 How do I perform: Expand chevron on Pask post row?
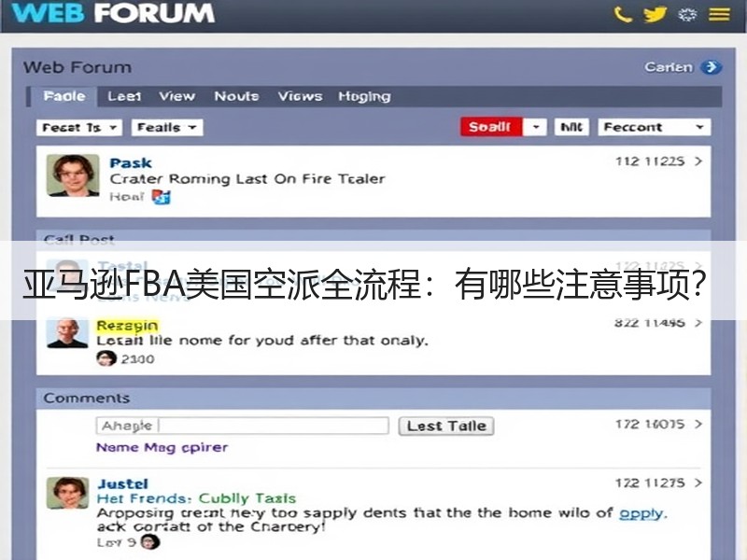(698, 161)
